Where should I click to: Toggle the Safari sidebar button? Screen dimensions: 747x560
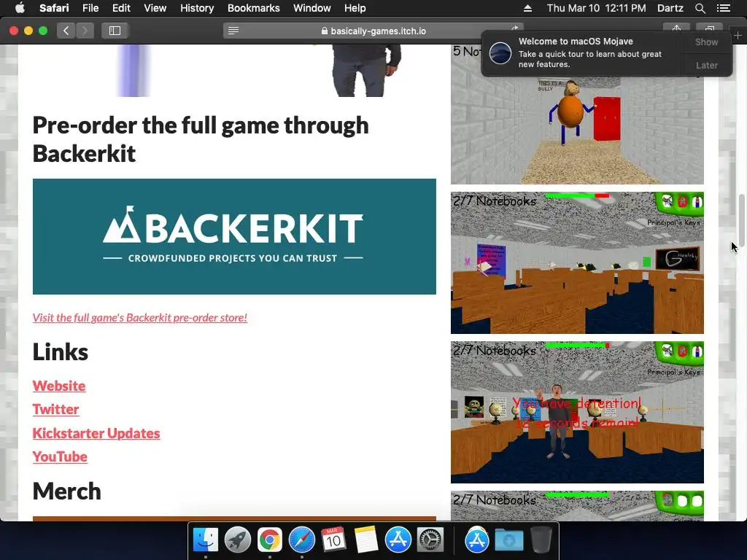(115, 31)
